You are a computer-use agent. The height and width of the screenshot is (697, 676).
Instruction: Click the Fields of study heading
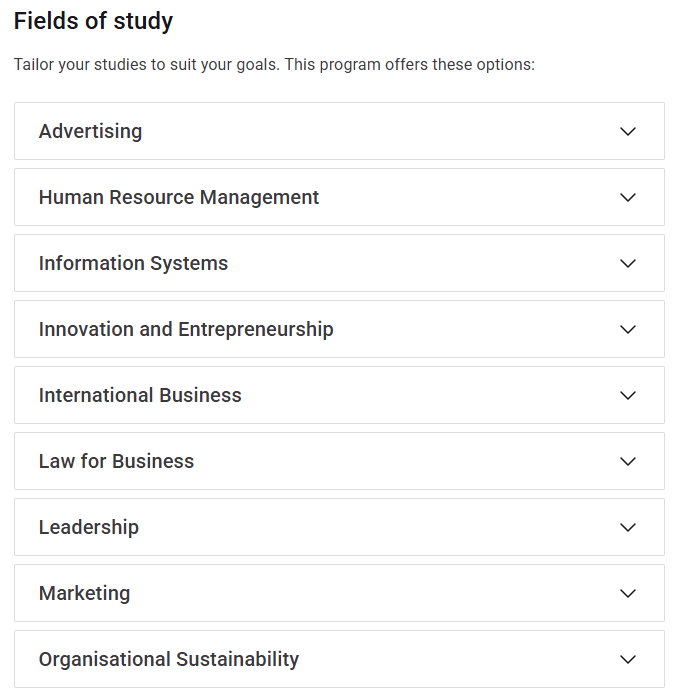click(x=93, y=21)
